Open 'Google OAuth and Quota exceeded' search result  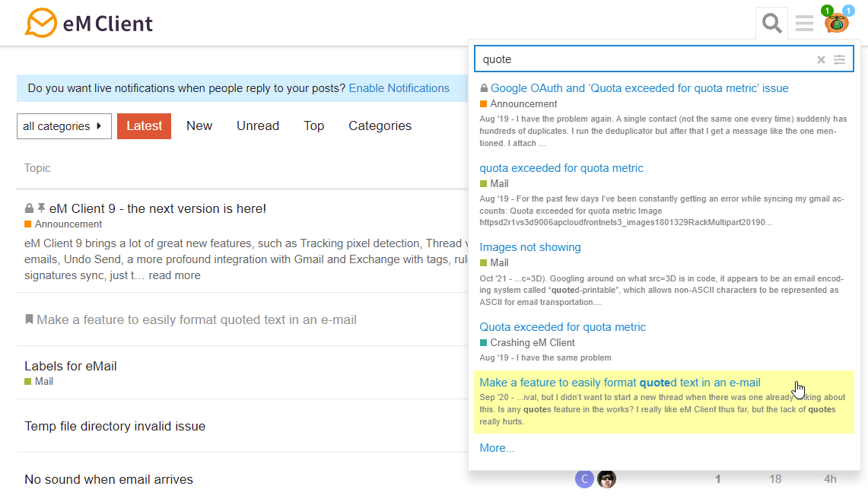[639, 88]
